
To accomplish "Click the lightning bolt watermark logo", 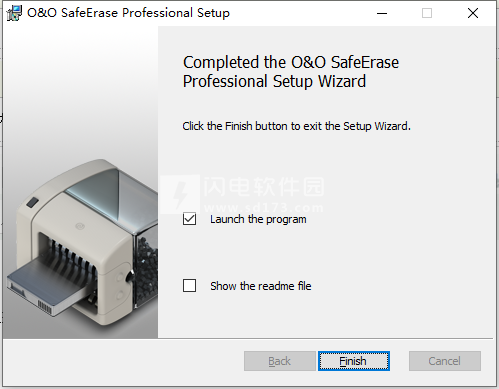I will tap(180, 194).
